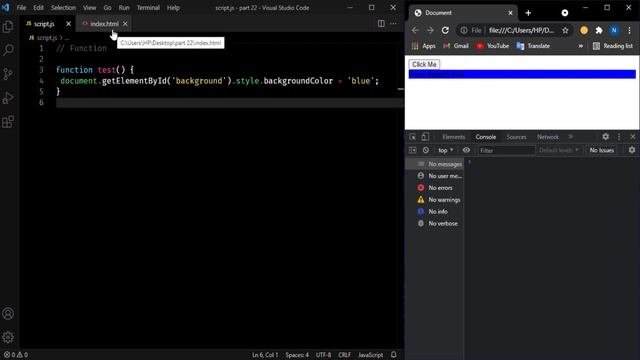Image resolution: width=640 pixels, height=360 pixels.
Task: Open the Run and Debug view
Action: (x=8, y=98)
